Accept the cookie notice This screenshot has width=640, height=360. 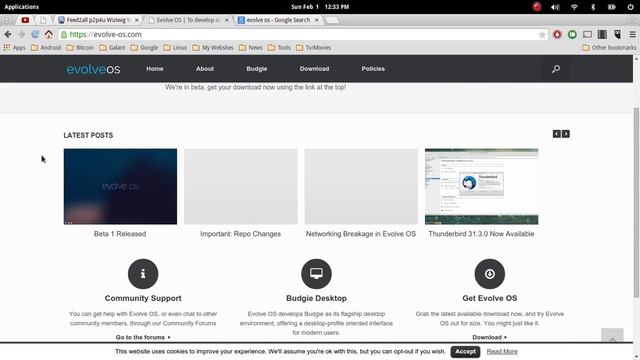pyautogui.click(x=465, y=351)
